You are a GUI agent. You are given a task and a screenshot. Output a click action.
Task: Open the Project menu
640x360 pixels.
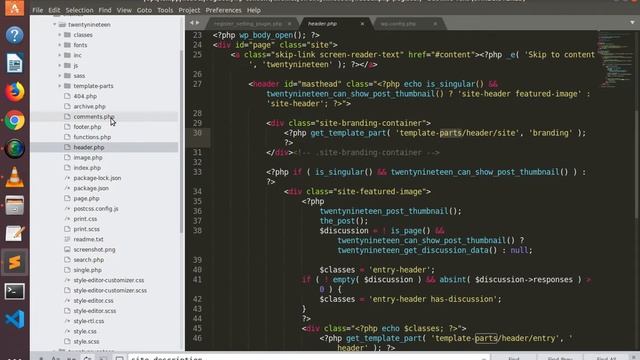point(189,10)
